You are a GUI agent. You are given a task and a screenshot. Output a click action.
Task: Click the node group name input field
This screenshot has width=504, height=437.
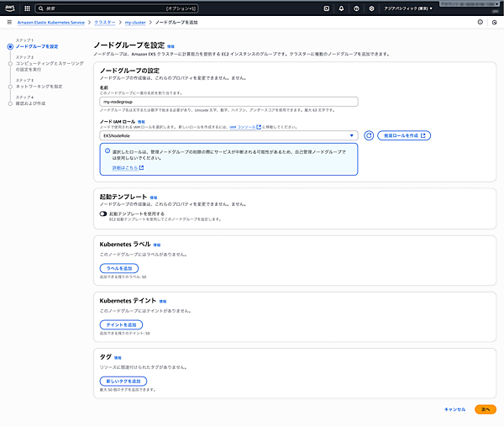[x=228, y=102]
